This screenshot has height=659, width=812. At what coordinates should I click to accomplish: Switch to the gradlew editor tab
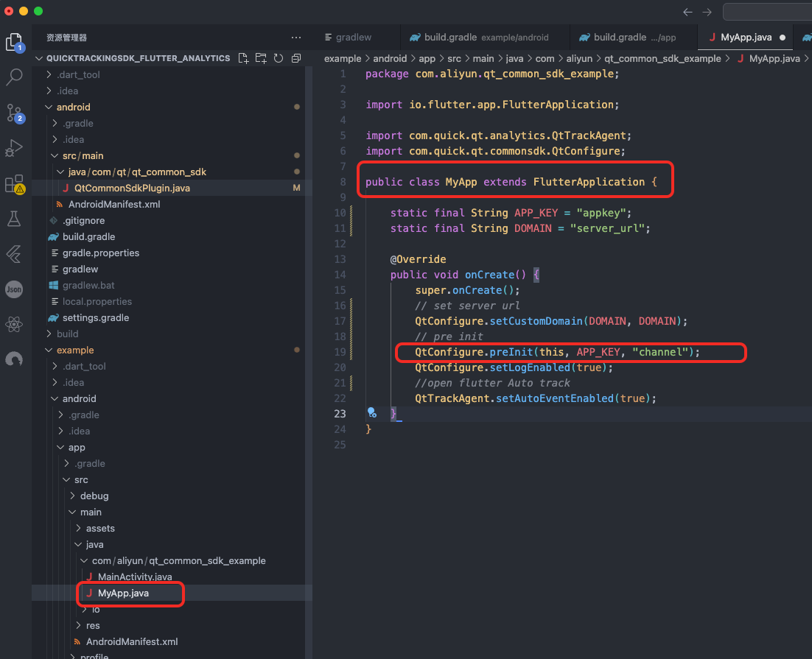354,37
